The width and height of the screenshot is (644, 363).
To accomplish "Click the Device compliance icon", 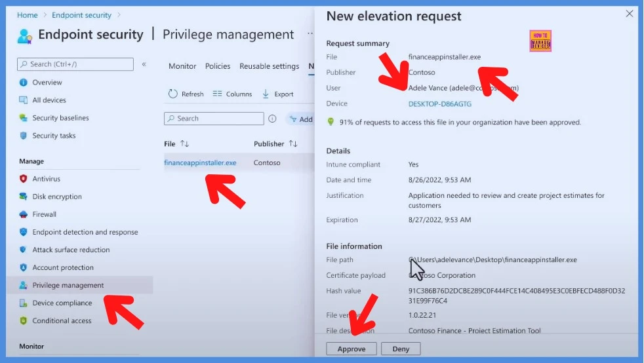I will 24,303.
